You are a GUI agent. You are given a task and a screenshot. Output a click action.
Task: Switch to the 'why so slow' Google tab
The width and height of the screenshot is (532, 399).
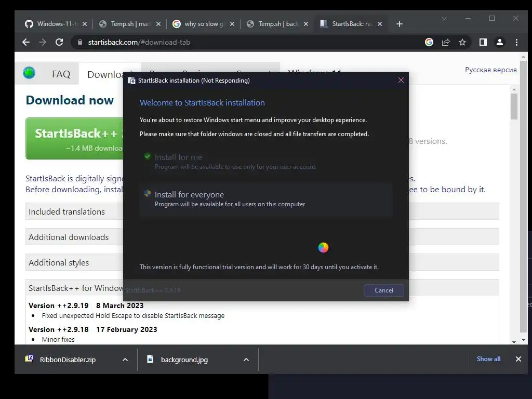pos(204,24)
